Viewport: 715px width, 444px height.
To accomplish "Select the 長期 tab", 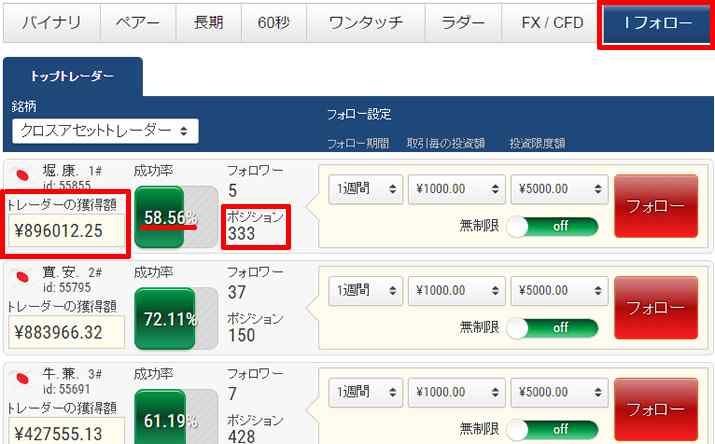I will 208,23.
